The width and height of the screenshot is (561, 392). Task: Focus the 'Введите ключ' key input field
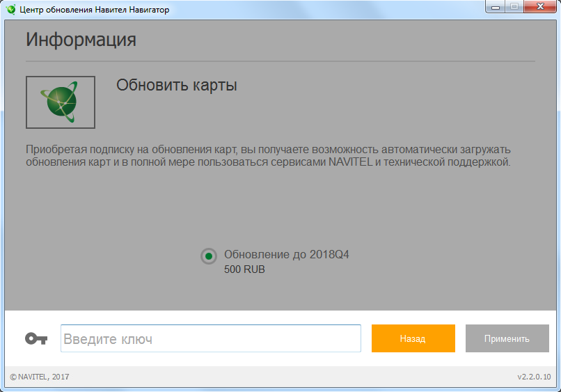point(211,338)
